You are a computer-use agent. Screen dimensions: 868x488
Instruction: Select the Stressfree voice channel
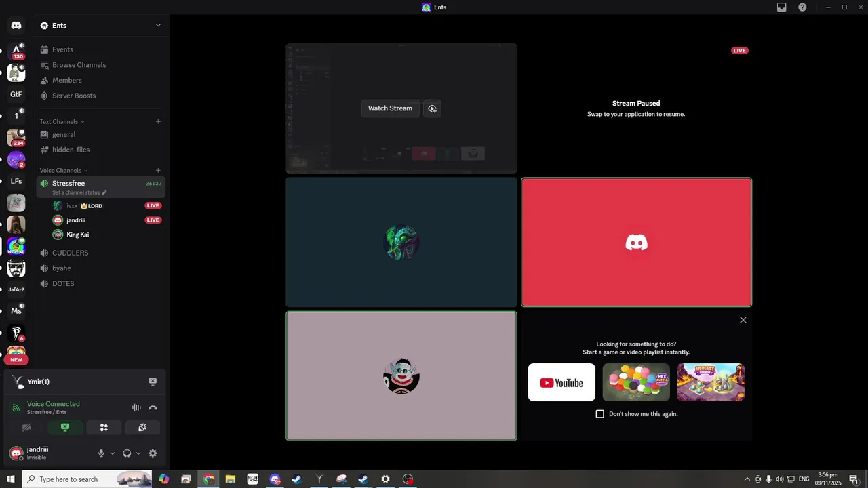[100, 187]
